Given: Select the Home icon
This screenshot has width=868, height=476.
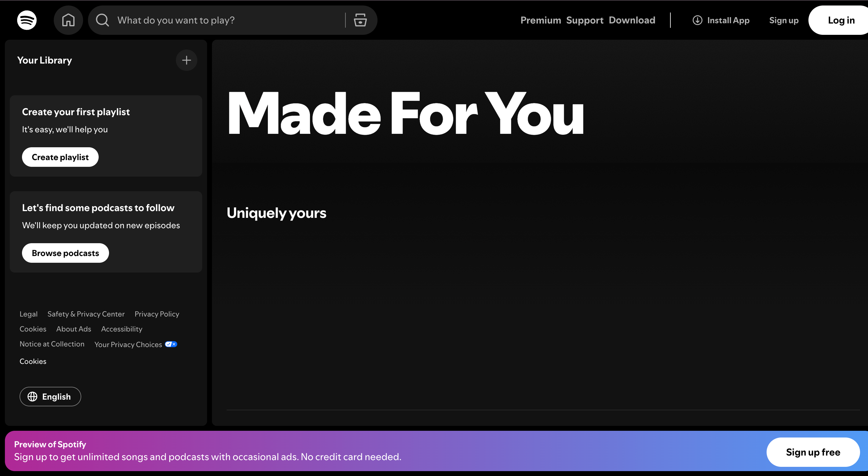Looking at the screenshot, I should pyautogui.click(x=68, y=20).
